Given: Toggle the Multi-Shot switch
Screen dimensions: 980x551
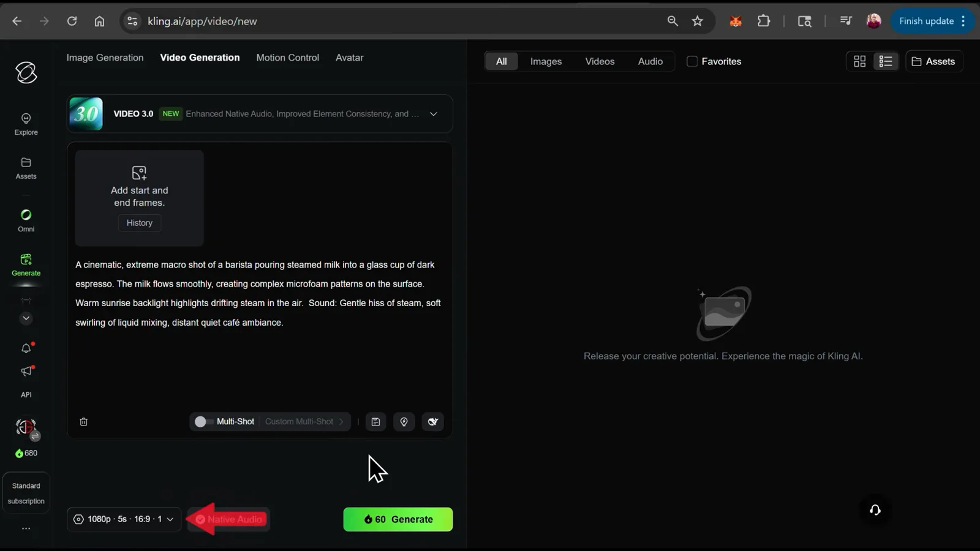Looking at the screenshot, I should click(204, 422).
